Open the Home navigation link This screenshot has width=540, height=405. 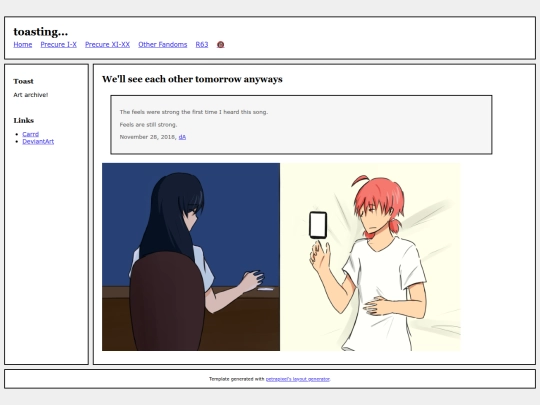pos(23,44)
